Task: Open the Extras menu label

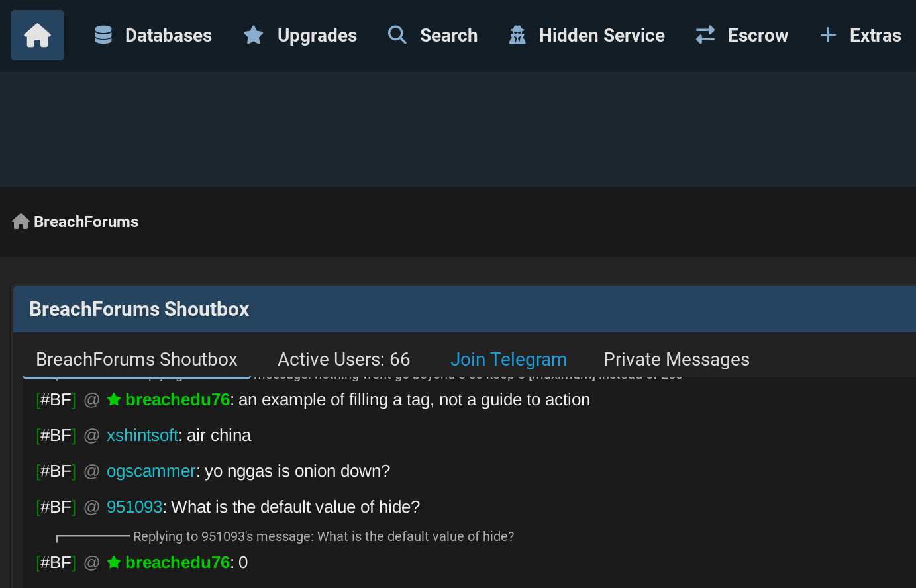Action: point(875,35)
